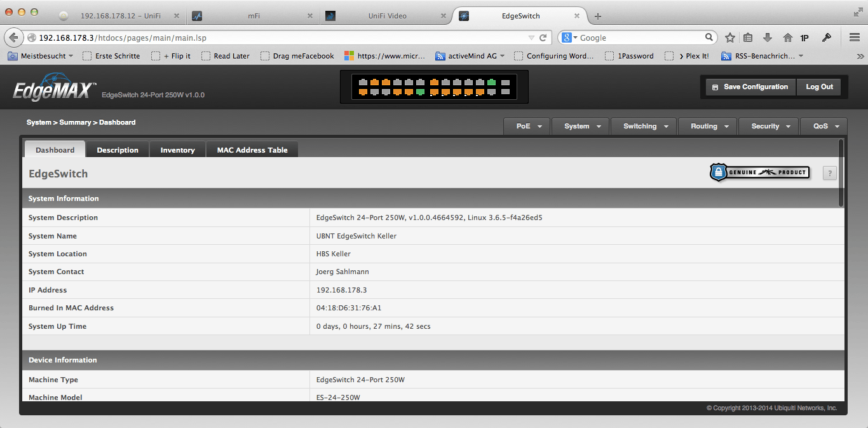Expand the PoE menu
Image resolution: width=868 pixels, height=428 pixels.
coord(527,126)
